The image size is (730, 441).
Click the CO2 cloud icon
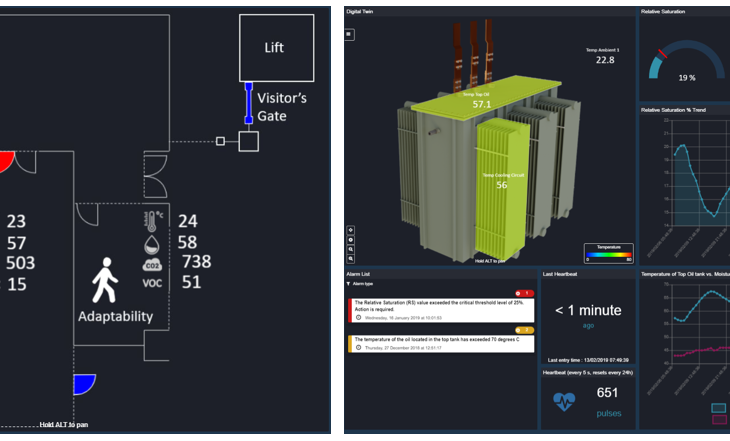tap(153, 264)
